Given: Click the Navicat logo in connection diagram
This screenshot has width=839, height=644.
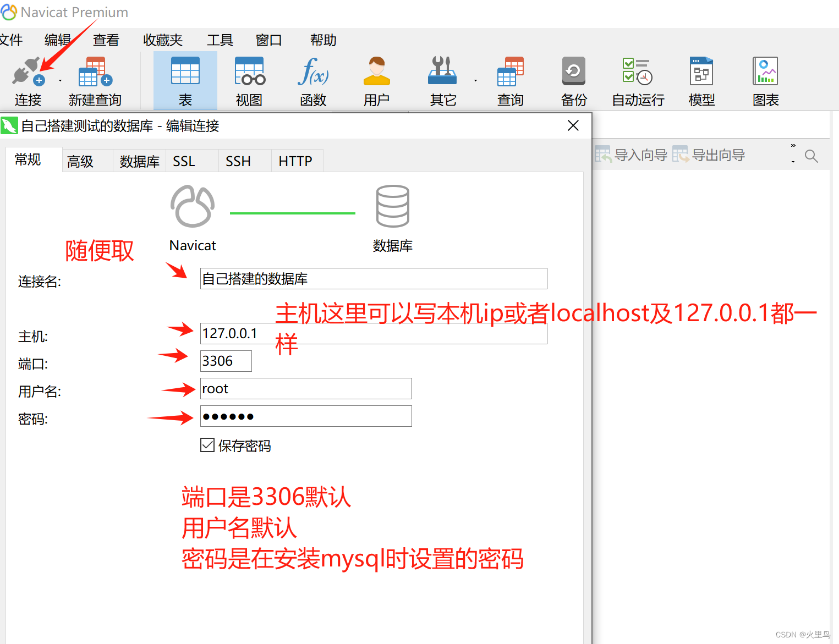Looking at the screenshot, I should click(193, 206).
